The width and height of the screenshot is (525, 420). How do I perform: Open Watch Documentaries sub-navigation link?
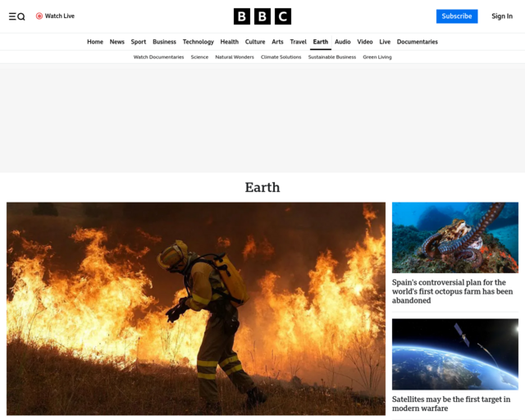pyautogui.click(x=158, y=57)
